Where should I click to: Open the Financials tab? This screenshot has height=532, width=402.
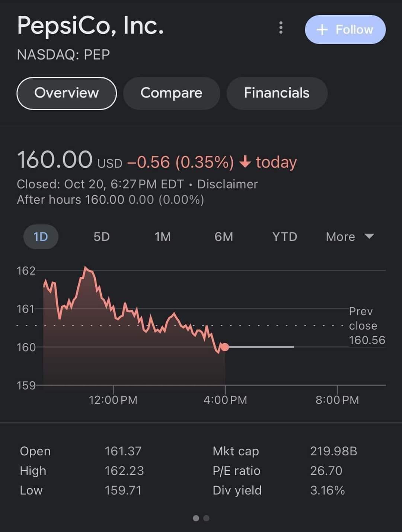coord(277,93)
